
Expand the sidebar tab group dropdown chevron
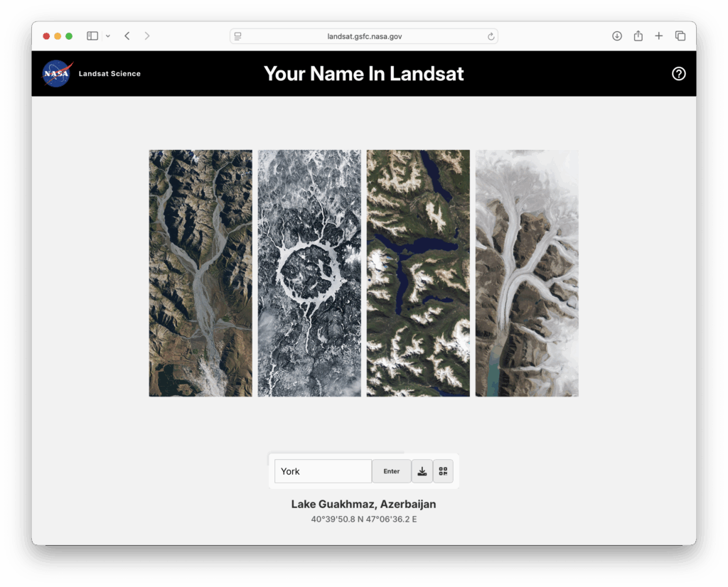tap(108, 36)
